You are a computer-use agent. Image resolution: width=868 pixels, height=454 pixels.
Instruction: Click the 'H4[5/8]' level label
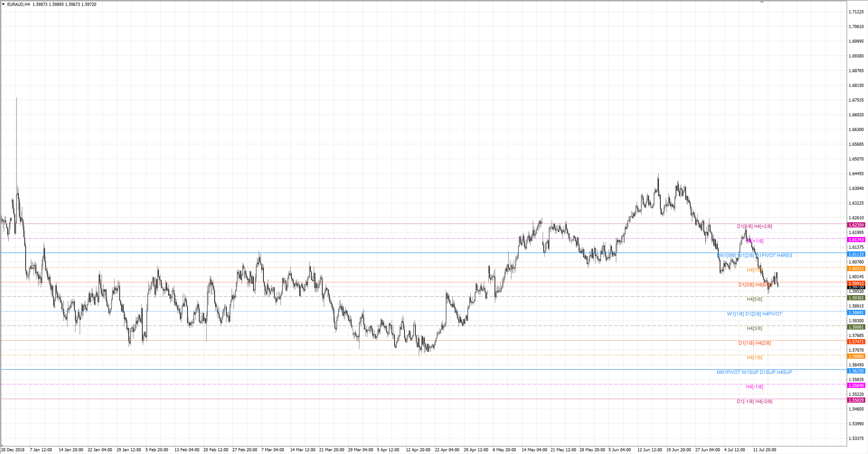(754, 299)
